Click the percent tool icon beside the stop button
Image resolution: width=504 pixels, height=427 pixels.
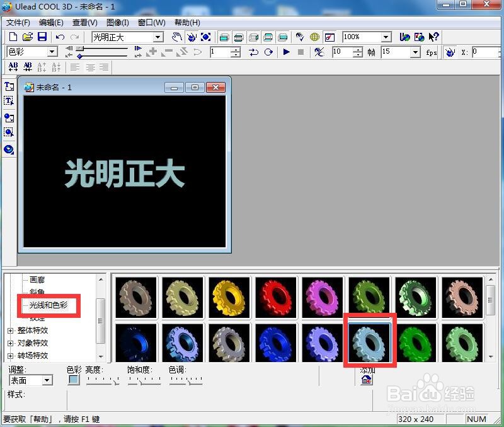tap(319, 52)
